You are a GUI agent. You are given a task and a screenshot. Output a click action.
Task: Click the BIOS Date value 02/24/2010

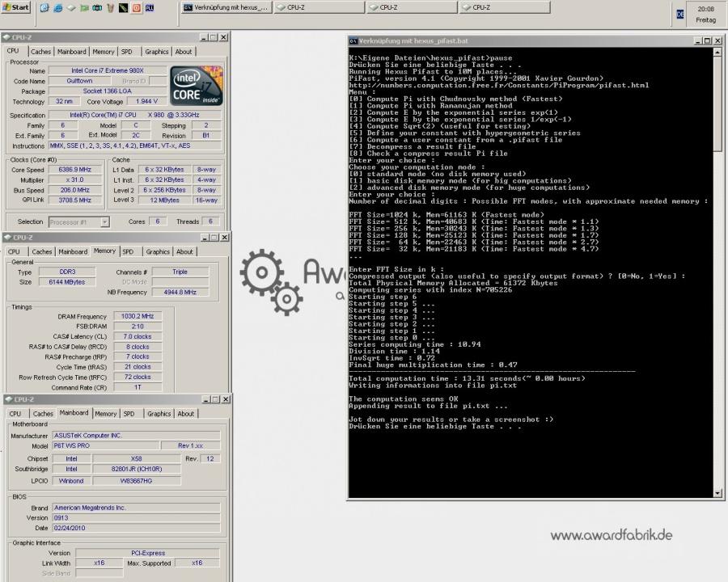coord(136,528)
